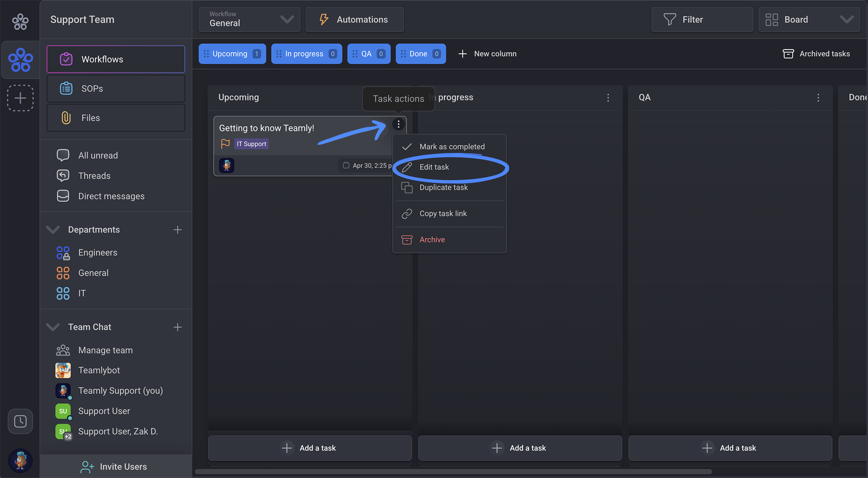Add a new department with plus icon
The height and width of the screenshot is (478, 868).
click(178, 230)
